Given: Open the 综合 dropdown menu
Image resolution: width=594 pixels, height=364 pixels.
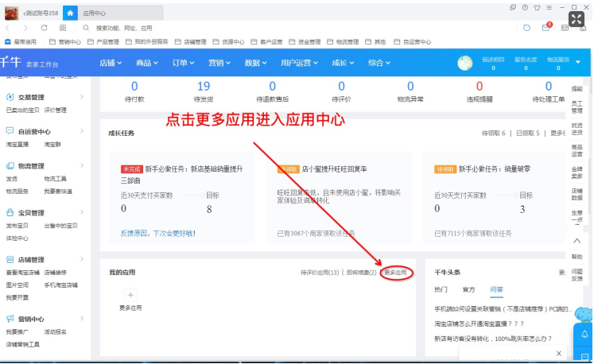Looking at the screenshot, I should point(379,63).
